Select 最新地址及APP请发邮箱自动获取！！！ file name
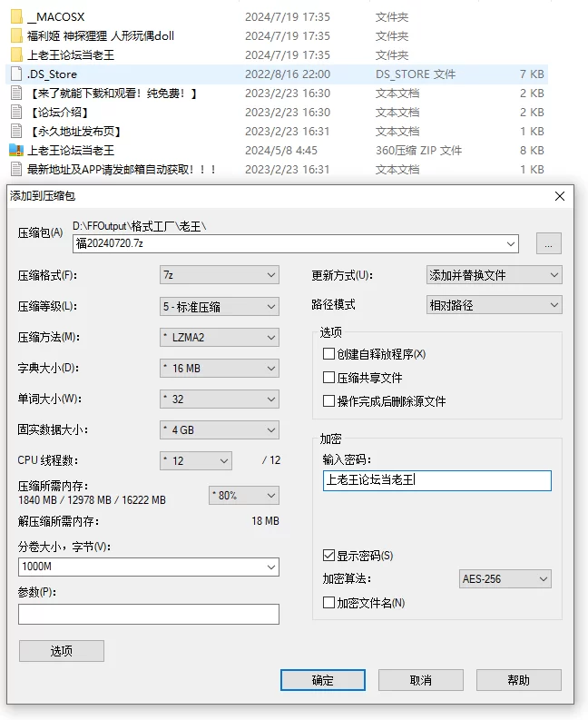This screenshot has height=720, width=588. pos(122,170)
